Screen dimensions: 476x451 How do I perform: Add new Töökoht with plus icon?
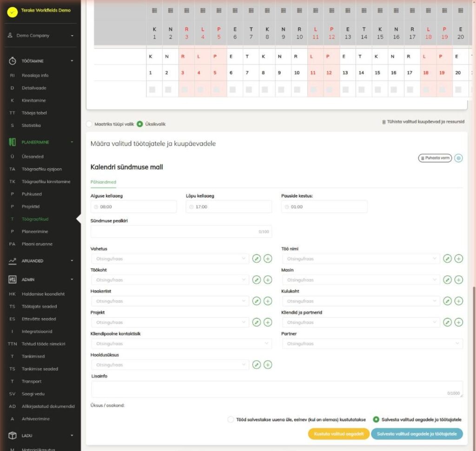(x=268, y=280)
